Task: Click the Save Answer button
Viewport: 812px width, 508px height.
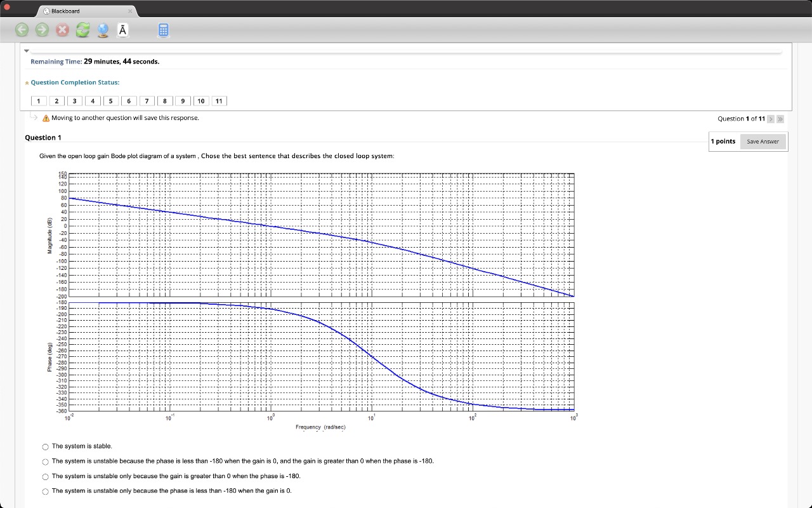Action: click(x=763, y=142)
